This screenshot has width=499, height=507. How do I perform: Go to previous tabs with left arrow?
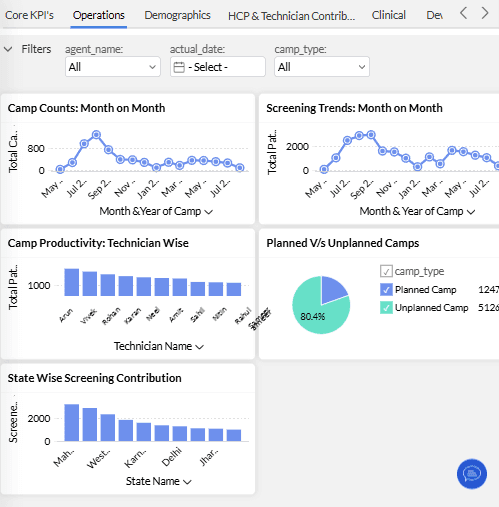(x=463, y=14)
